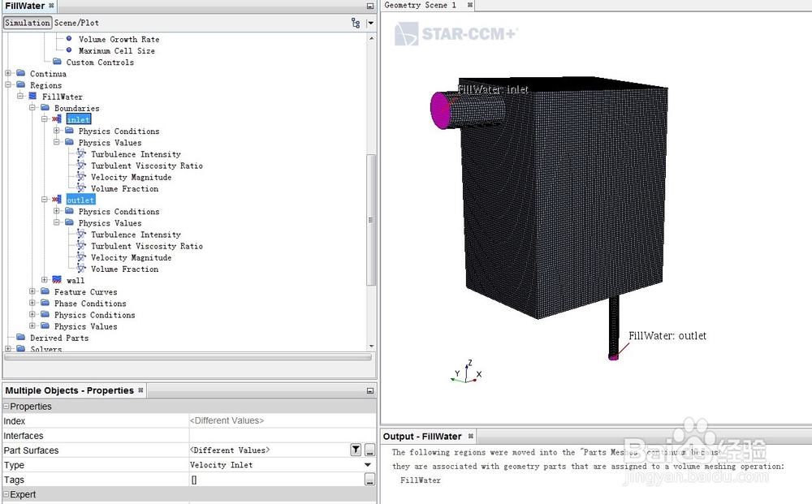Click the Index Different Values field
The height and width of the screenshot is (504, 812).
283,420
